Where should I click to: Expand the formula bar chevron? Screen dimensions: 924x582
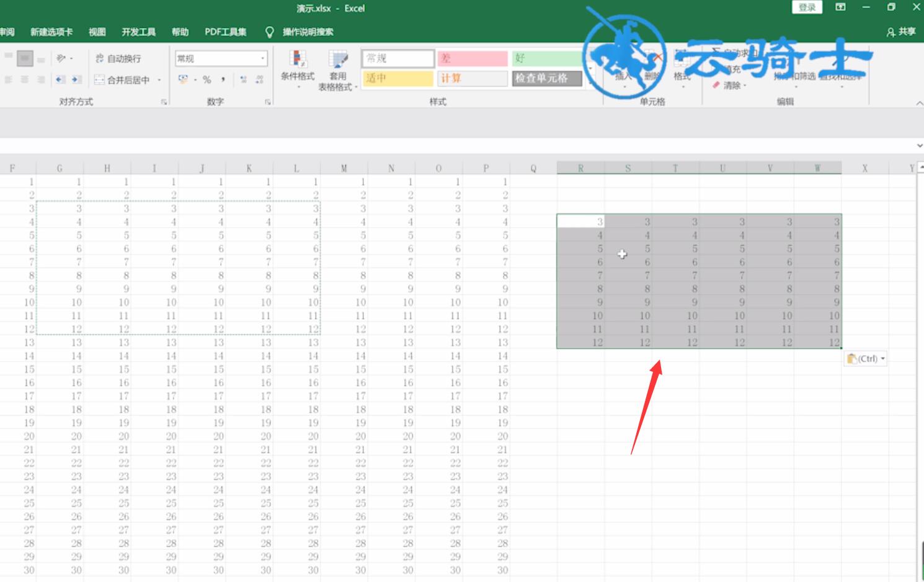point(919,146)
